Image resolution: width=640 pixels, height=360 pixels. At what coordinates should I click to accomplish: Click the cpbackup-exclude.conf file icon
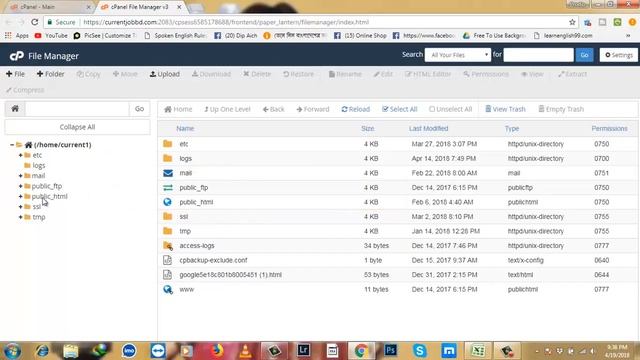pos(167,260)
